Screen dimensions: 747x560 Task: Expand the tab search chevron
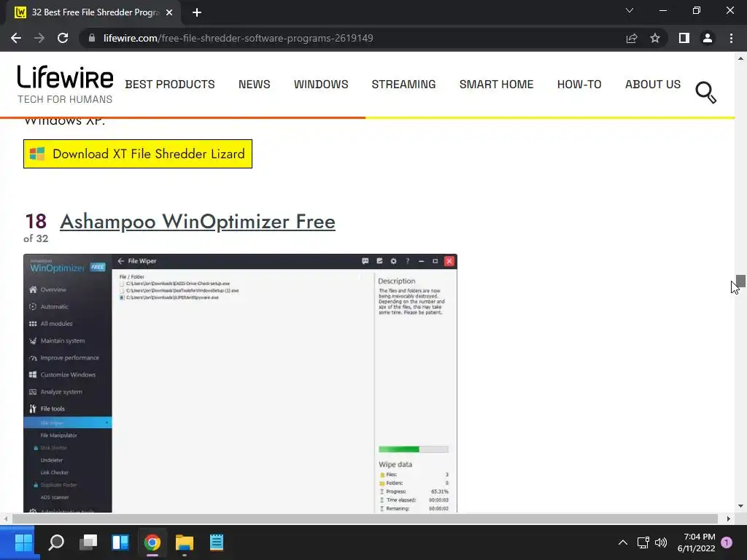(x=630, y=10)
